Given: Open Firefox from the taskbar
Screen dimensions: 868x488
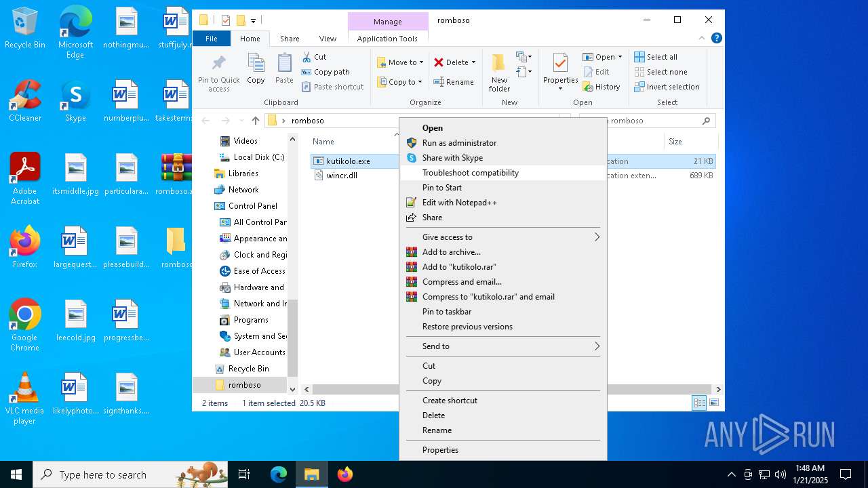Looking at the screenshot, I should tap(345, 474).
